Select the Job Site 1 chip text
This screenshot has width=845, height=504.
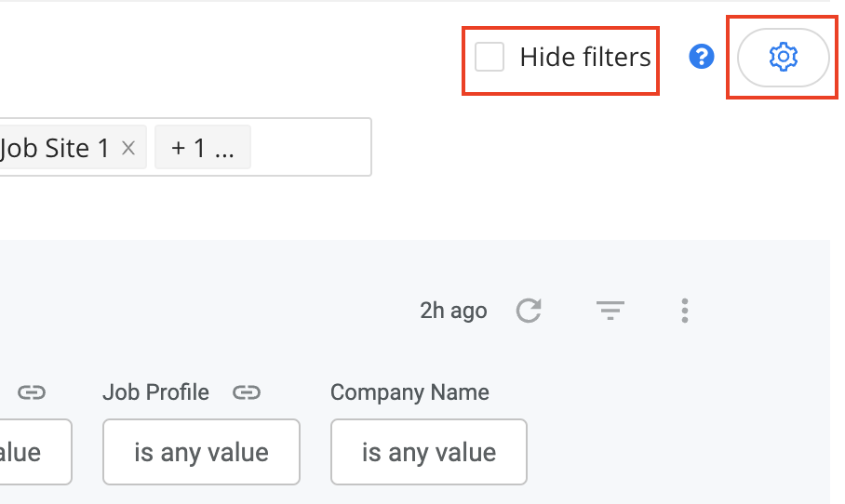point(55,148)
